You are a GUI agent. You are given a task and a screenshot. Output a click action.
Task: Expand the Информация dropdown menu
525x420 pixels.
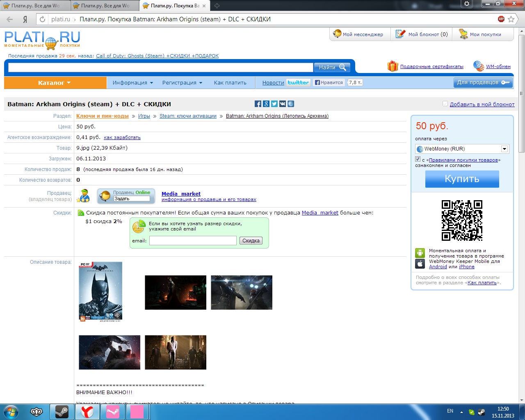[133, 83]
